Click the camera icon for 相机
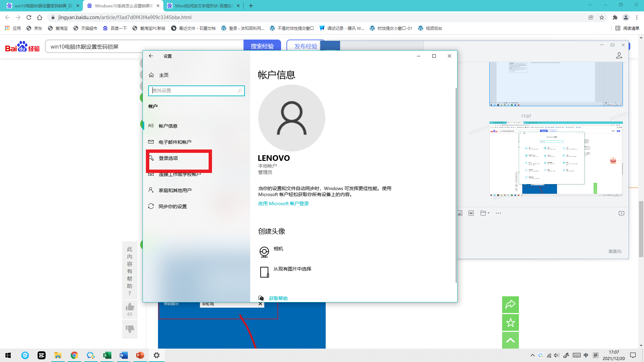This screenshot has height=362, width=644. [264, 252]
